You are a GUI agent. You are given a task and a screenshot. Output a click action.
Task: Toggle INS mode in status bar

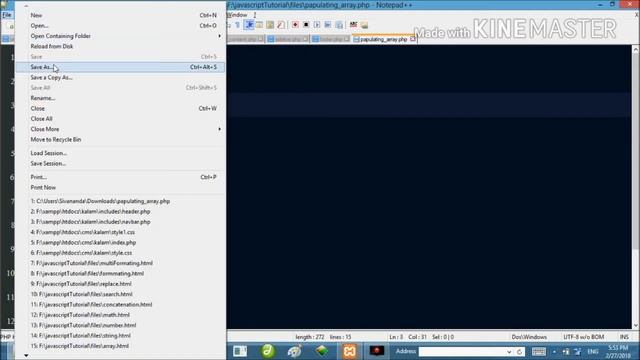coord(624,337)
